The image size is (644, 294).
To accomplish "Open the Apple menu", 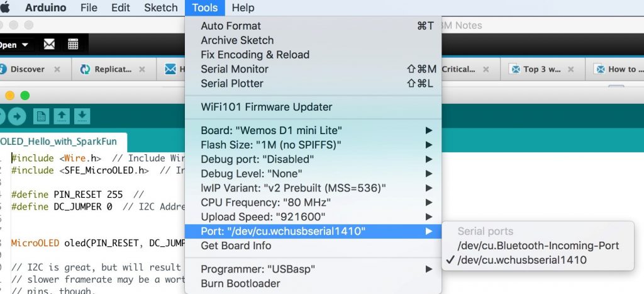I will (4, 8).
